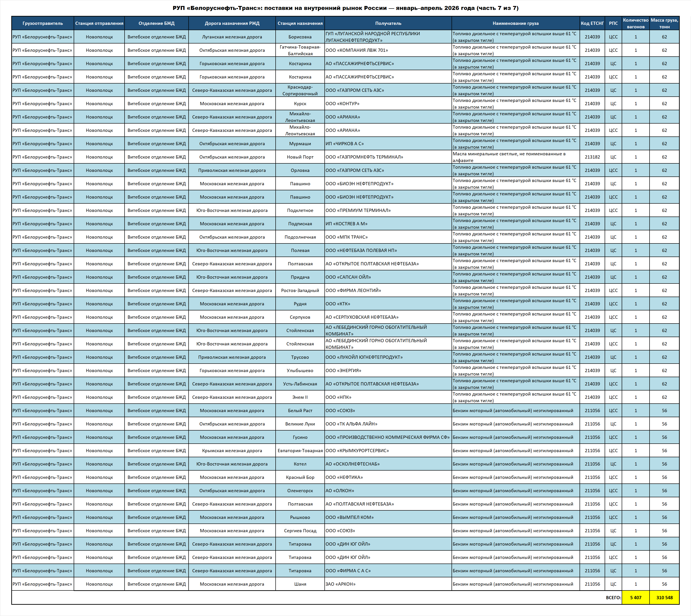The width and height of the screenshot is (691, 616).
Task: Click destination station «Рудня»
Action: [x=300, y=304]
